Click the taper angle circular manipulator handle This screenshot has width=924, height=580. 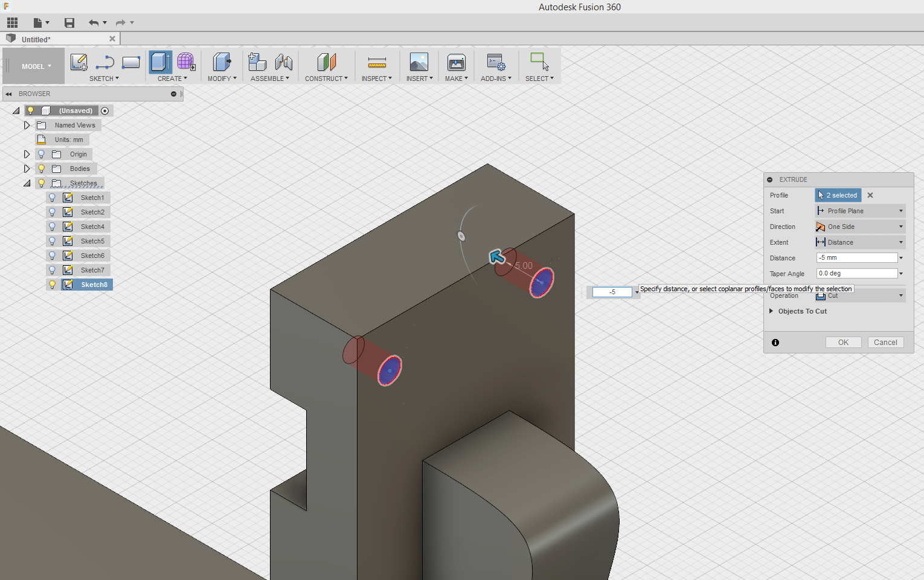coord(461,236)
